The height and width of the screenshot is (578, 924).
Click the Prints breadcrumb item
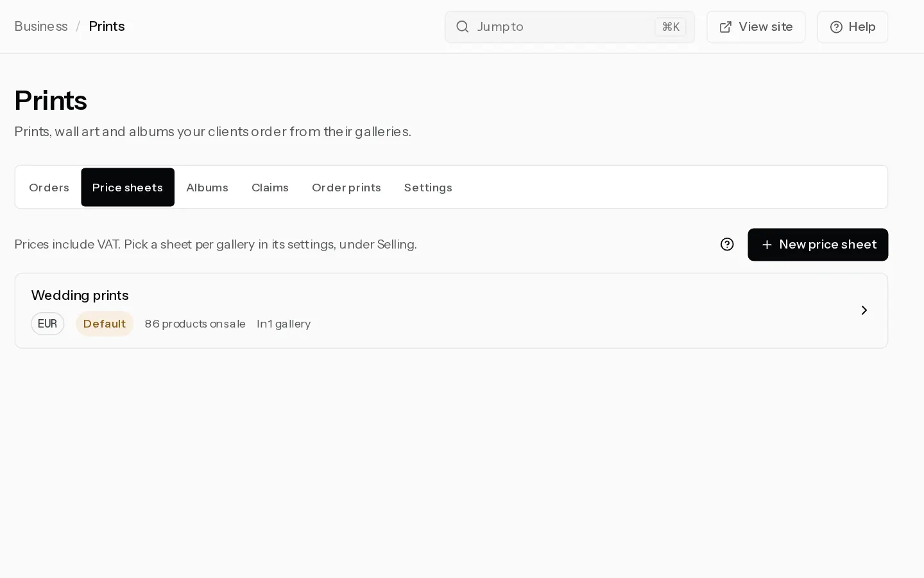[x=107, y=26]
